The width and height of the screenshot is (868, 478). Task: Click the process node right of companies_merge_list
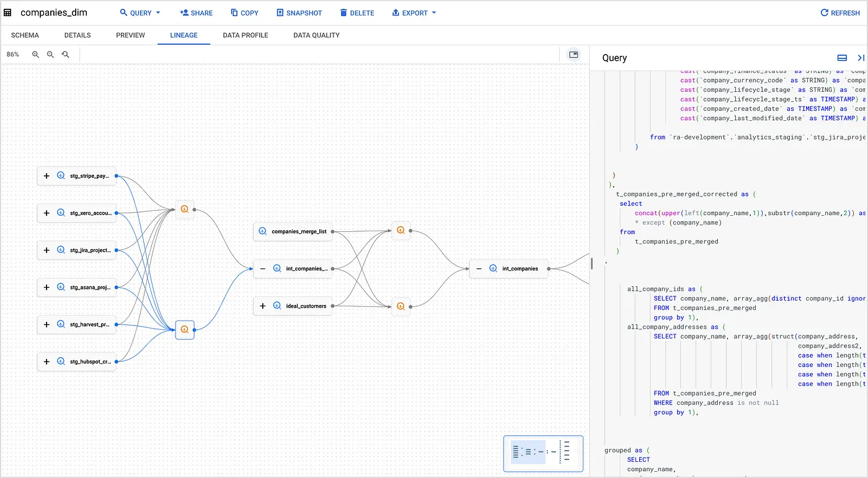coord(401,231)
